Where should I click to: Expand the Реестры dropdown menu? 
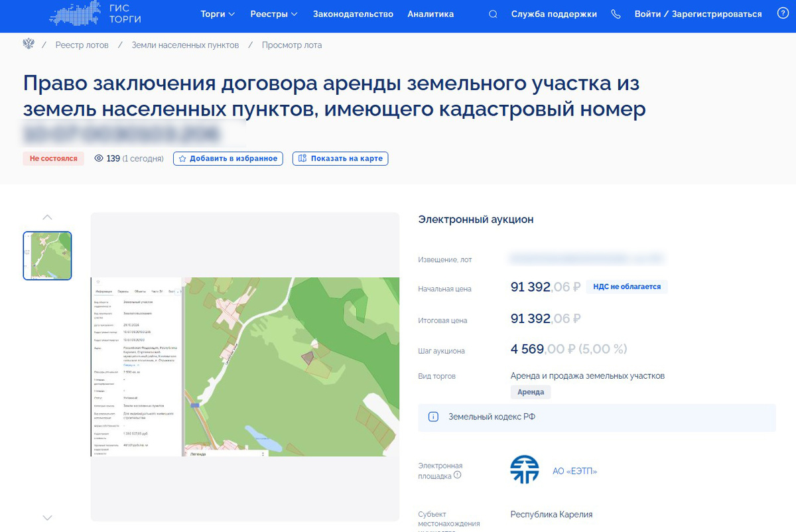[x=273, y=13]
